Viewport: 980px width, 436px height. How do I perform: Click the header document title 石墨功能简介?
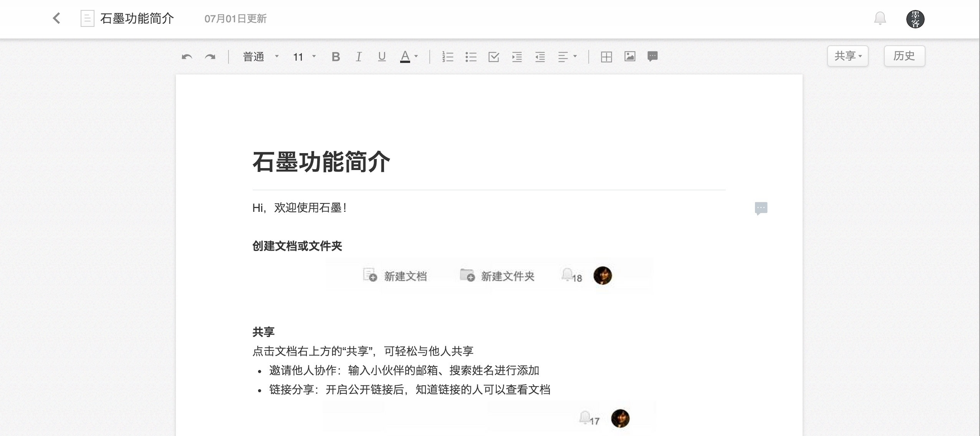(x=137, y=18)
